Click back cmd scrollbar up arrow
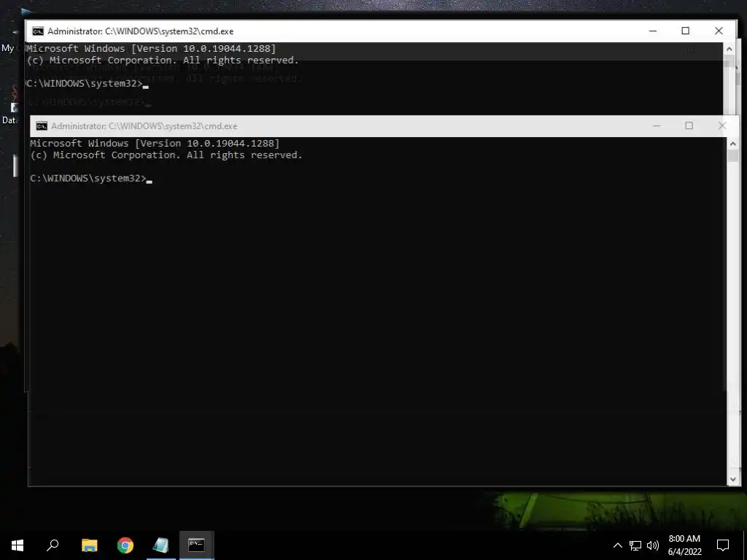747x560 pixels. pyautogui.click(x=729, y=49)
